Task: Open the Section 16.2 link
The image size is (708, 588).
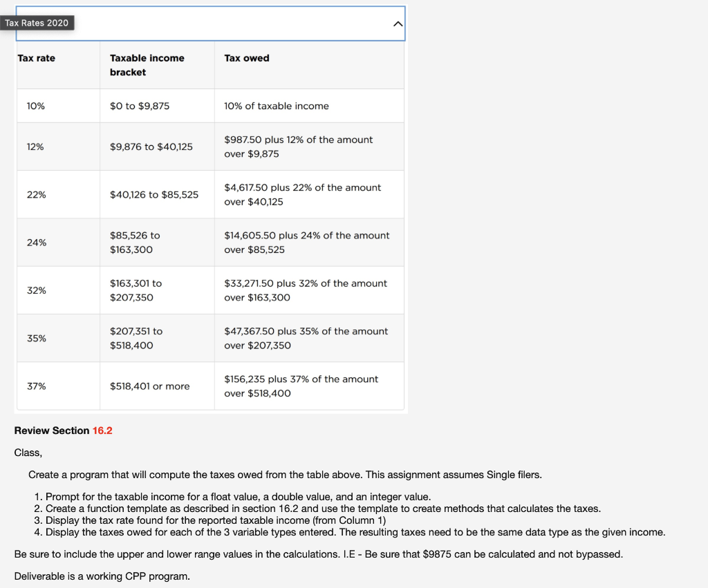Action: (x=102, y=430)
